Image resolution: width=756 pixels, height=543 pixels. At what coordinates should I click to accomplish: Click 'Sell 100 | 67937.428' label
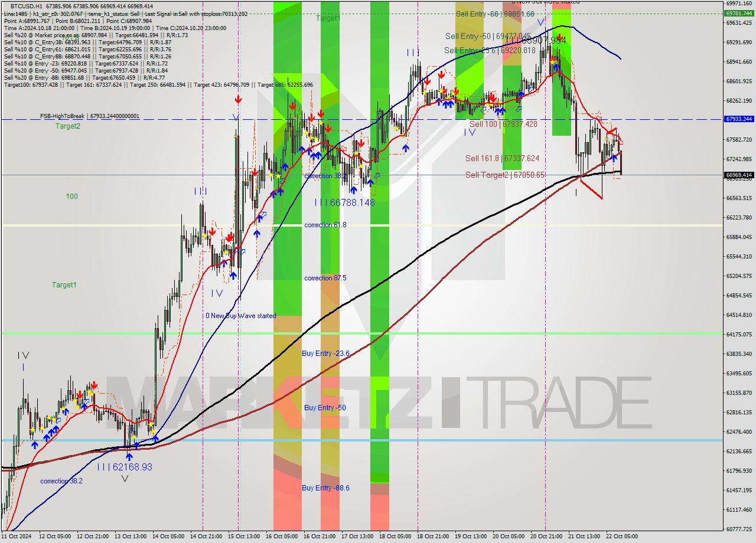click(x=503, y=124)
